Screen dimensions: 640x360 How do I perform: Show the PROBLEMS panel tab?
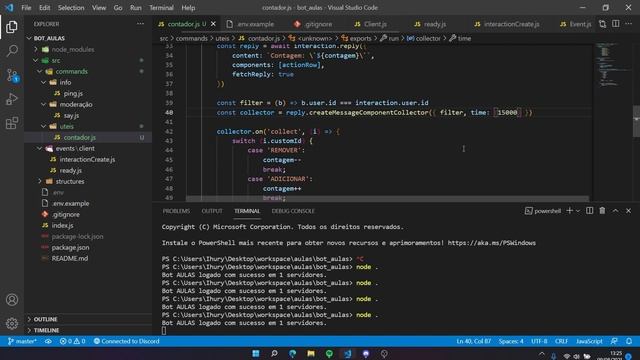[176, 211]
